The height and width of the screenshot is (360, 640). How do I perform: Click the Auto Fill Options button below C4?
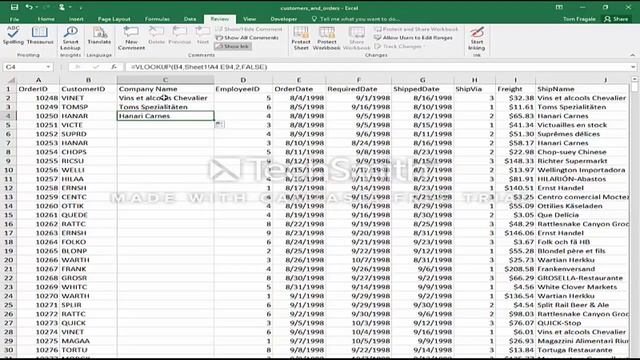coord(220,124)
